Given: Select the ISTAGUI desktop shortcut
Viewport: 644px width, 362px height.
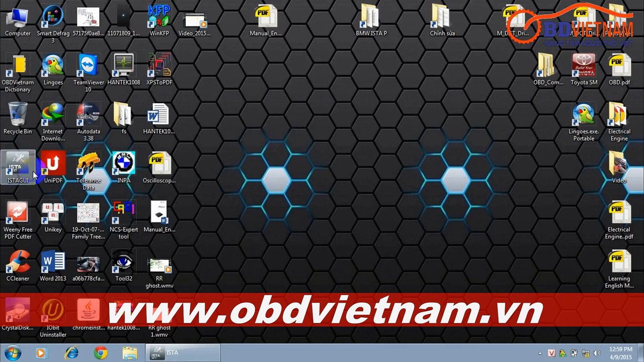Looking at the screenshot, I should tap(18, 167).
